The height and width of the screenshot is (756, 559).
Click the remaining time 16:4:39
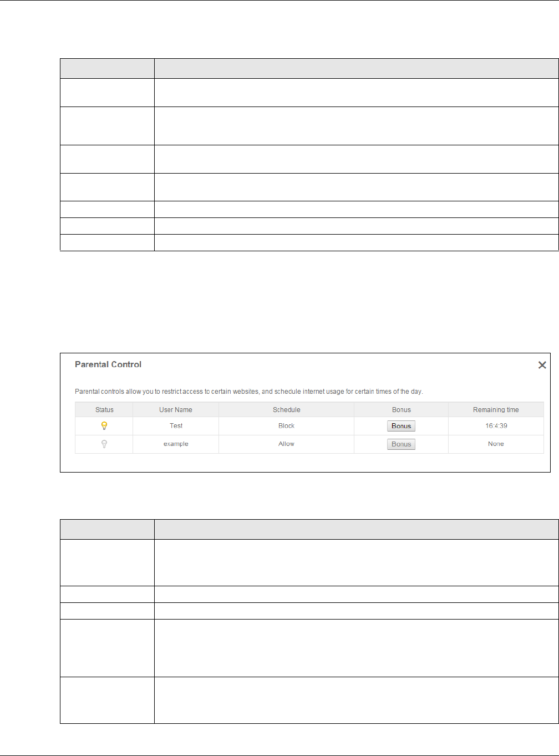496,426
